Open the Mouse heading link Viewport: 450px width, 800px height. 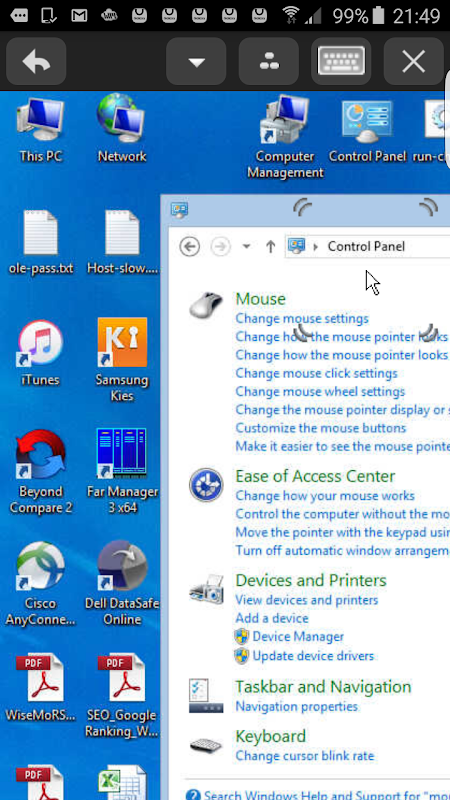(x=260, y=299)
